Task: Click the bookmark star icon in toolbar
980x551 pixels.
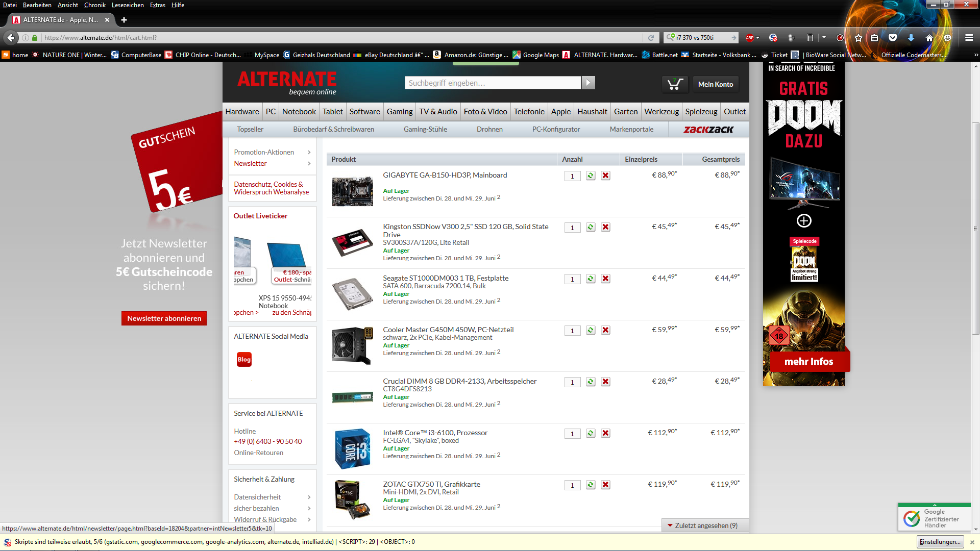Action: click(859, 38)
